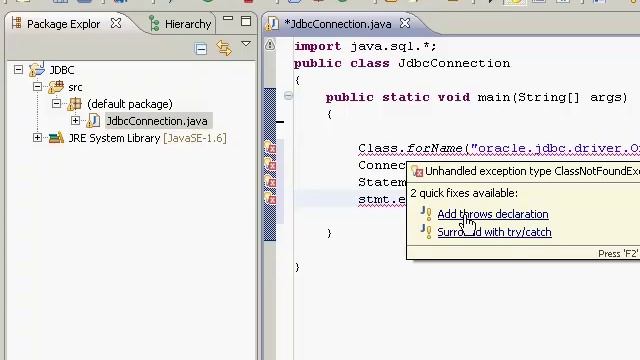This screenshot has height=360, width=640.
Task: Click the warning marker beside import line
Action: coord(270,44)
